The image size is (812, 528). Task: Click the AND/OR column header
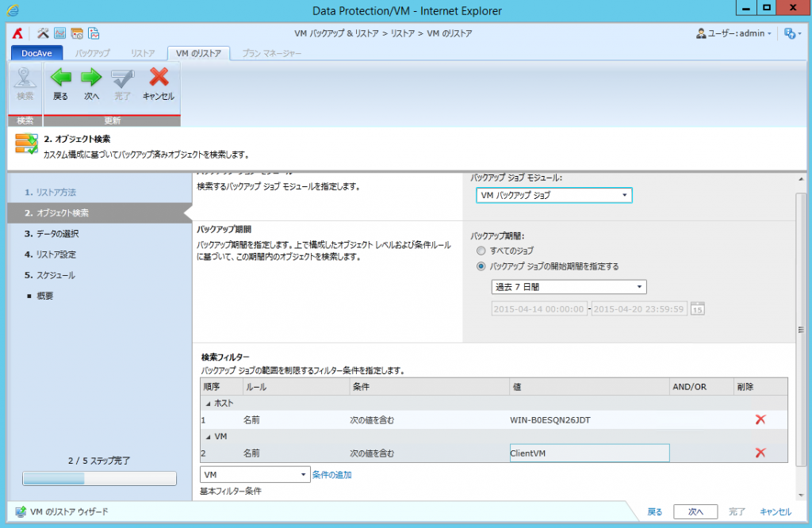tap(701, 387)
